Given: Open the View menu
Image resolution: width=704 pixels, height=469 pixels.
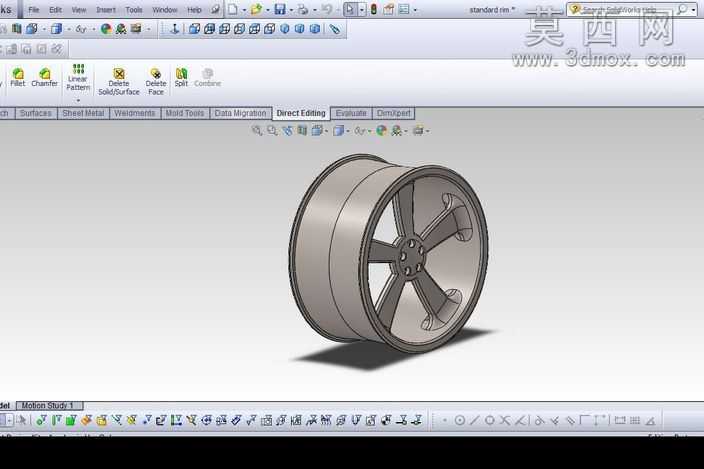Looking at the screenshot, I should tap(79, 9).
